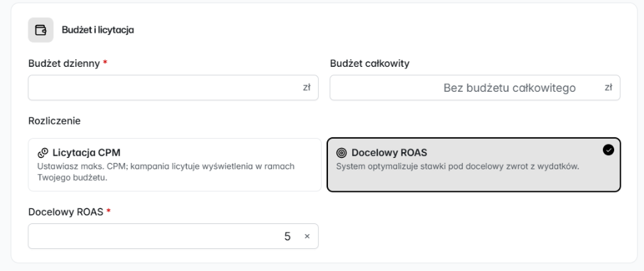644x271 pixels.
Task: Click the Docelowy ROAS field label with asterisk
Action: point(70,212)
